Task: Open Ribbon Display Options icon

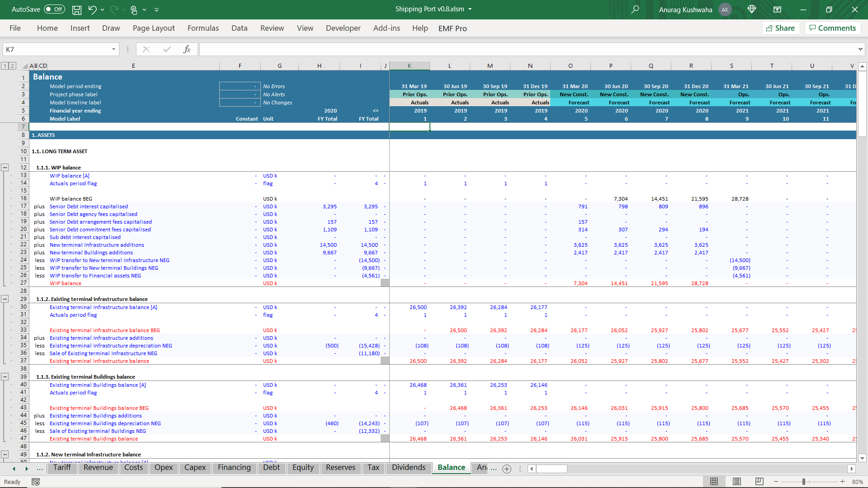Action: (x=777, y=9)
